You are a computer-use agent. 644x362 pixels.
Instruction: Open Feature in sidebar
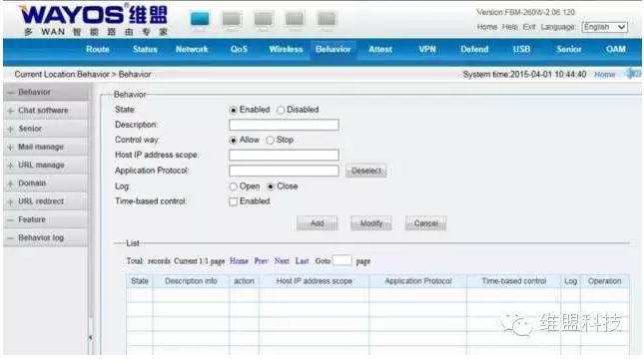[x=45, y=219]
